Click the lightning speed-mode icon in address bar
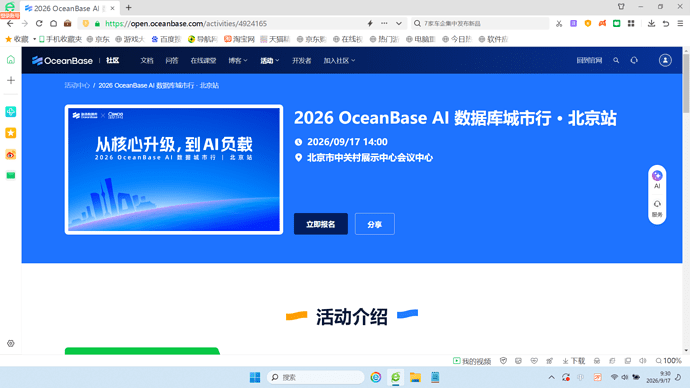 370,23
